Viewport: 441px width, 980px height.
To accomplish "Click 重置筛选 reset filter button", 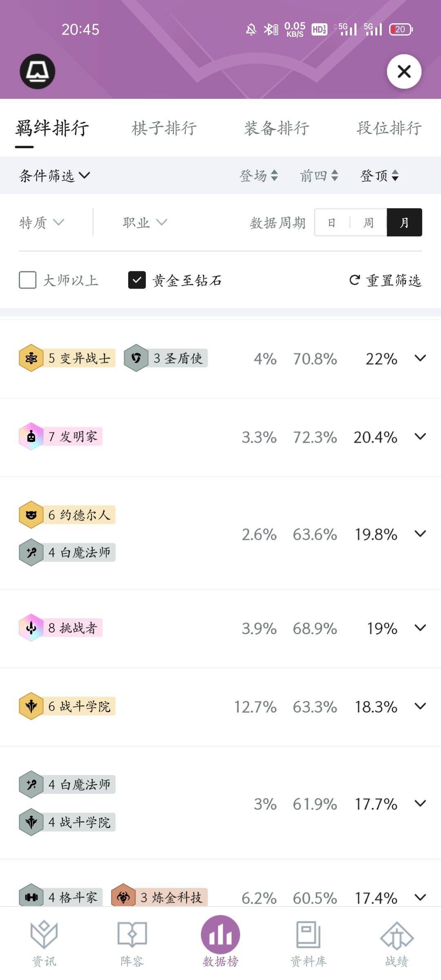I will pos(385,281).
